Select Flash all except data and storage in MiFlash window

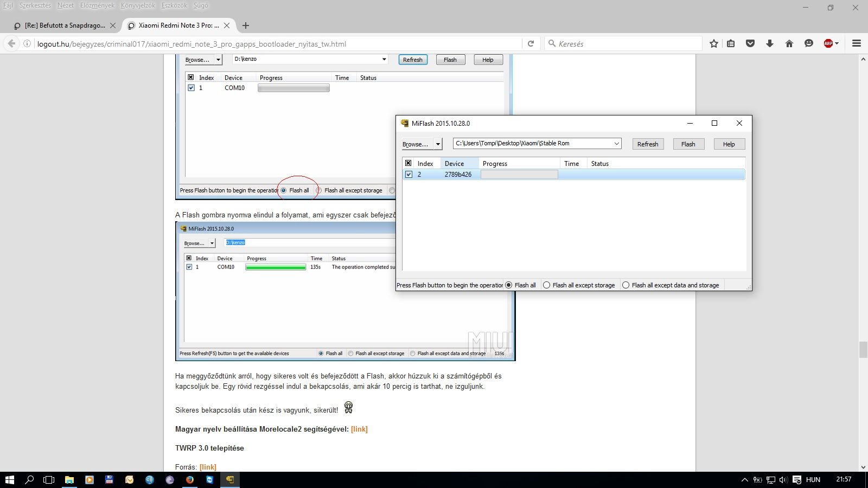626,285
